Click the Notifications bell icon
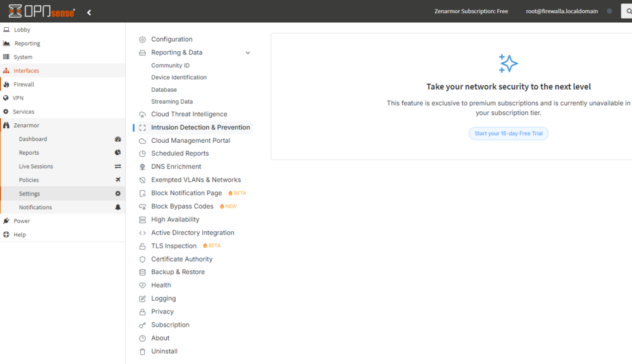The height and width of the screenshot is (364, 632). [118, 207]
